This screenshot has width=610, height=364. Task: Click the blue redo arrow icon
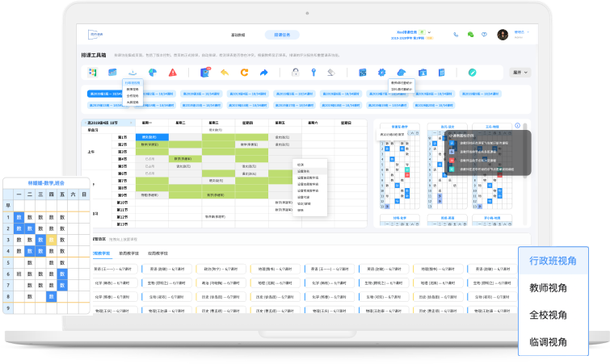[263, 73]
